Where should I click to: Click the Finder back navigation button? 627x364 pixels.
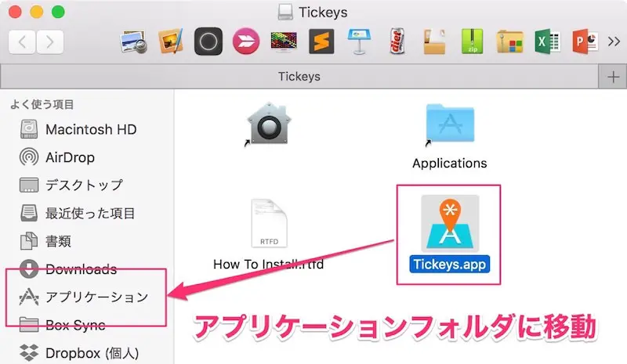point(22,42)
